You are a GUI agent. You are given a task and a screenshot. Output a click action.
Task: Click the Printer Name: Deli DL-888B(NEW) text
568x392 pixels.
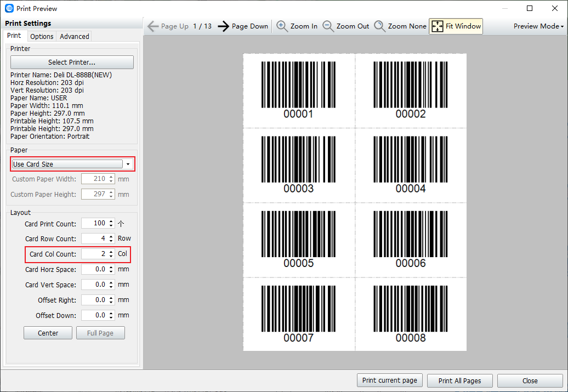(61, 75)
